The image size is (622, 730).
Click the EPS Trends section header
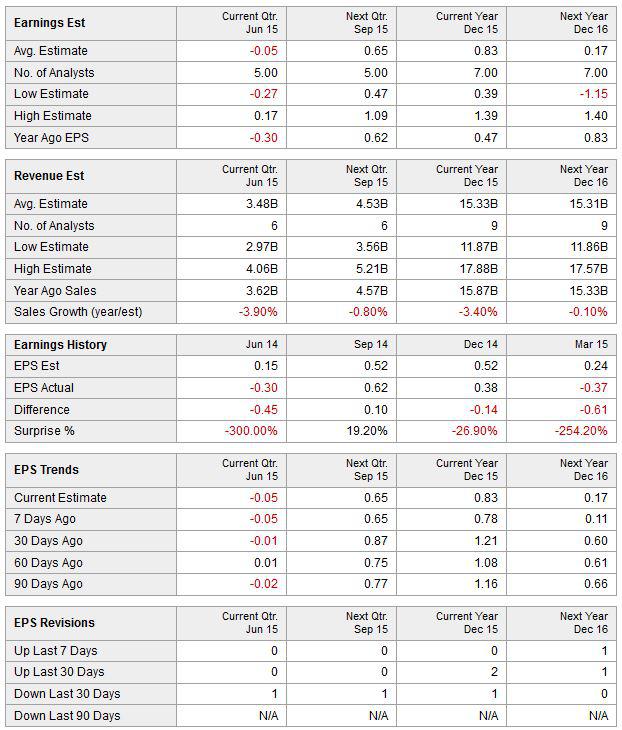[x=46, y=470]
